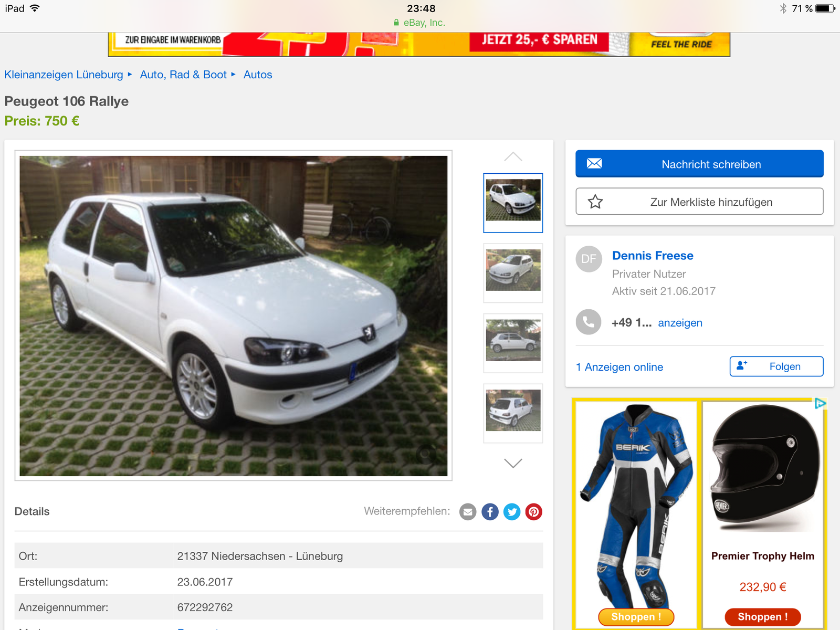Share listing on Pinterest
840x630 pixels.
(533, 512)
